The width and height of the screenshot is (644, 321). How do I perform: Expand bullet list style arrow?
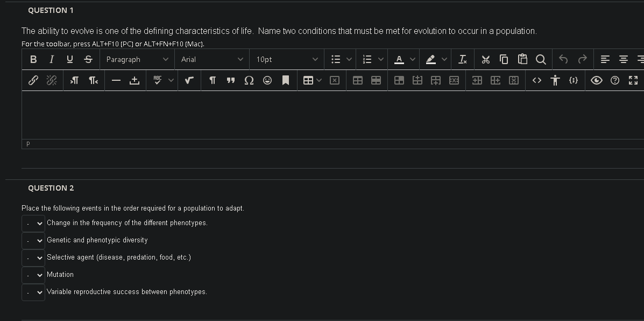(349, 60)
